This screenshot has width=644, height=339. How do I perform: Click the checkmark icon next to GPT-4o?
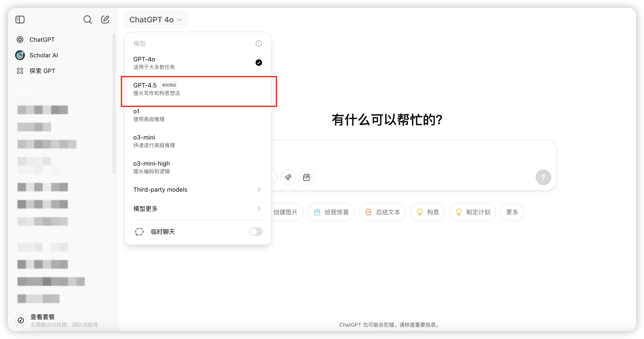259,63
